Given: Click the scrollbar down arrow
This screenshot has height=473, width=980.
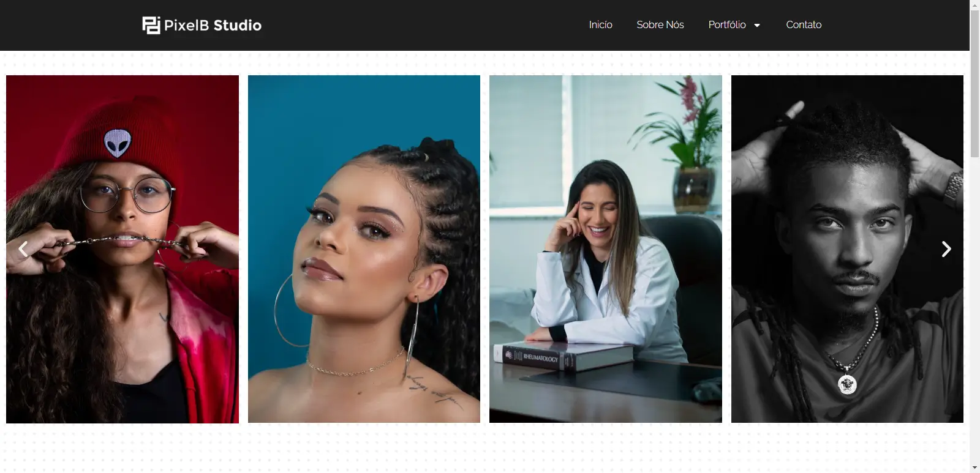Looking at the screenshot, I should point(974,468).
